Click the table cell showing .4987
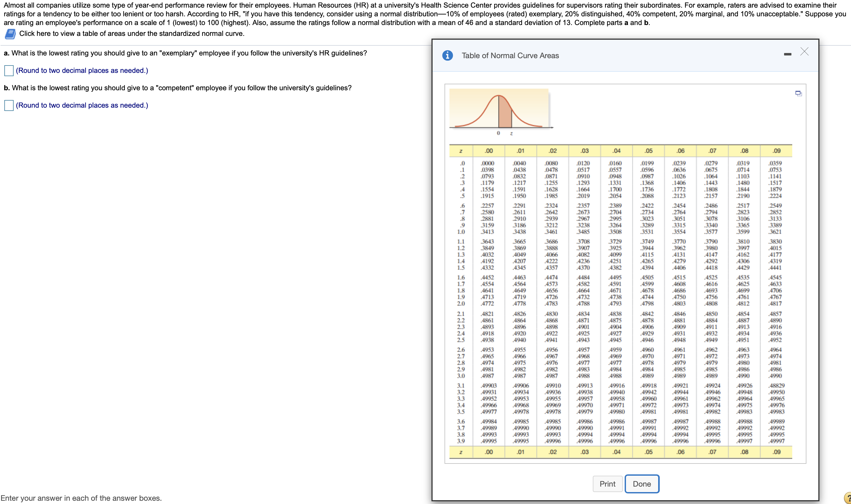 tap(489, 376)
